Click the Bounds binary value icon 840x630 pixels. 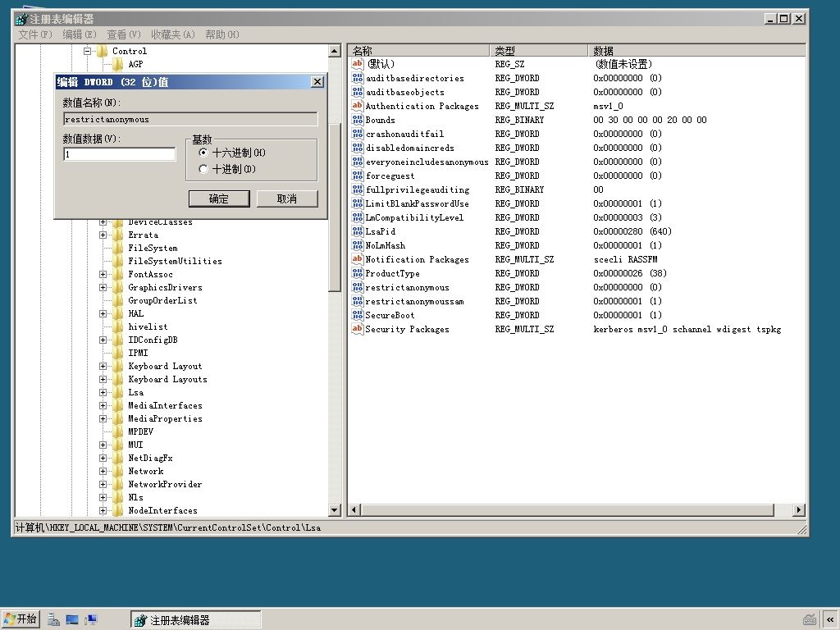pyautogui.click(x=358, y=120)
